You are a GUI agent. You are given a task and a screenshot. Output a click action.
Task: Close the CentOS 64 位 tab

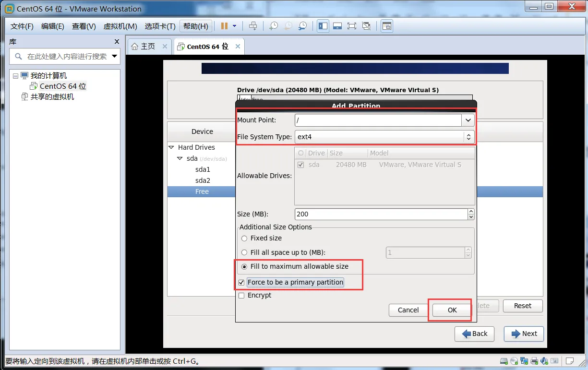[x=238, y=47]
